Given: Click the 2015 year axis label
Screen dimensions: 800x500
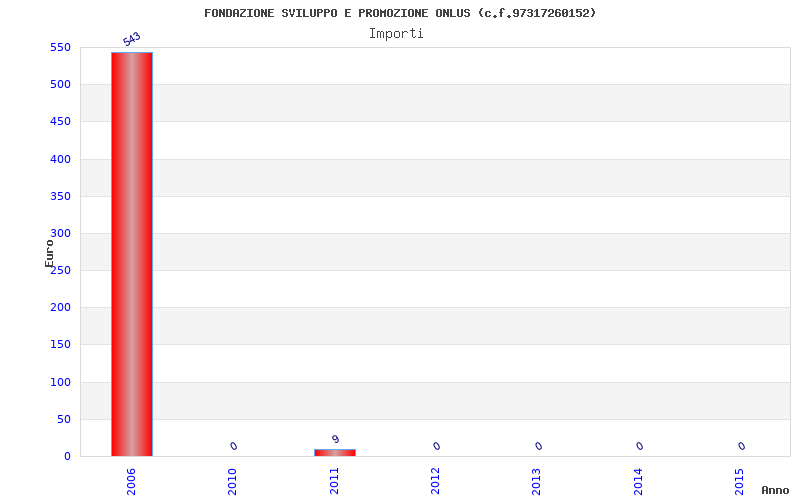Looking at the screenshot, I should (x=739, y=482).
